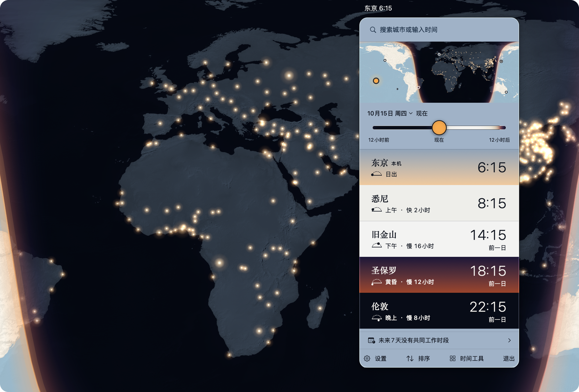Open the 10月15日 周四 date dropdown
The height and width of the screenshot is (392, 579).
point(390,114)
